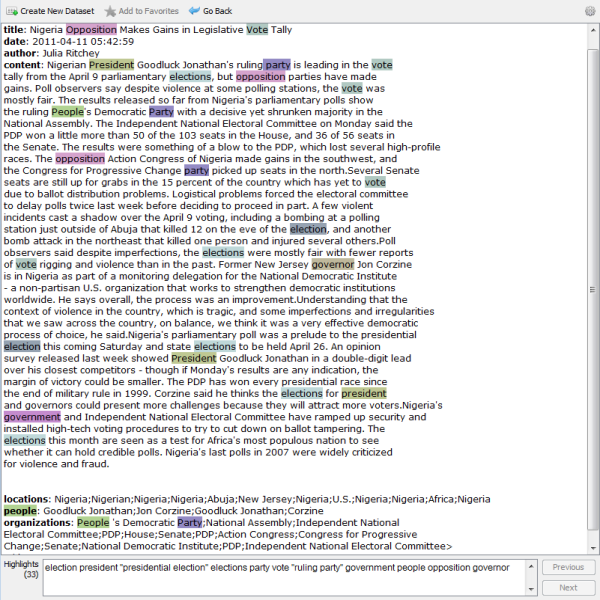The height and width of the screenshot is (600, 600).
Task: Click highlighted 'elections' after 'Corzine said he thinks the'
Action: click(x=302, y=394)
